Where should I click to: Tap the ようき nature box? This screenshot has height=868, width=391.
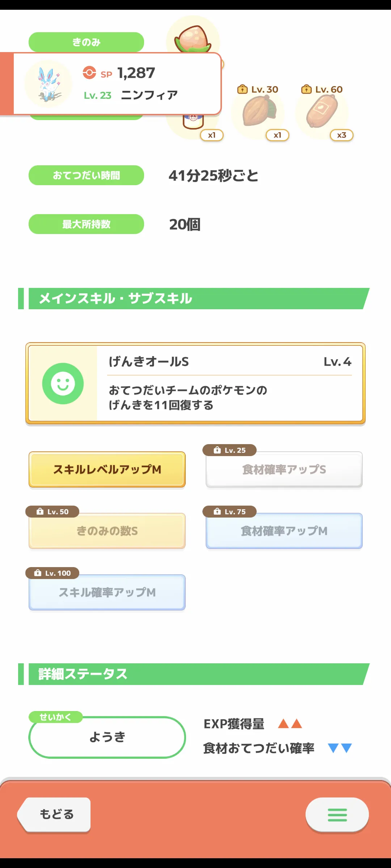[x=107, y=737]
